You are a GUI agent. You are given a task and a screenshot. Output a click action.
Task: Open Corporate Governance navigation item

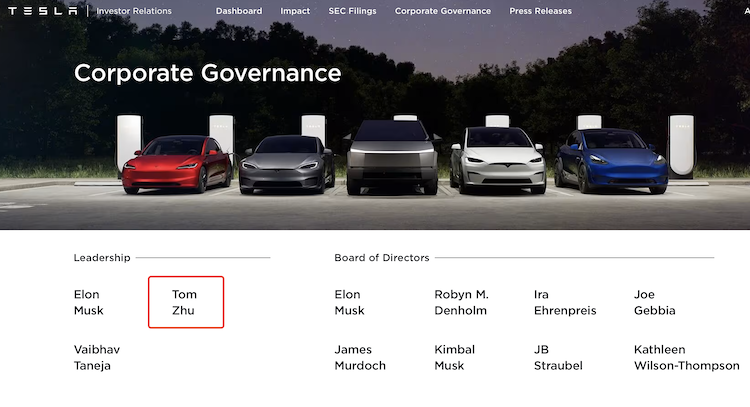click(x=443, y=11)
